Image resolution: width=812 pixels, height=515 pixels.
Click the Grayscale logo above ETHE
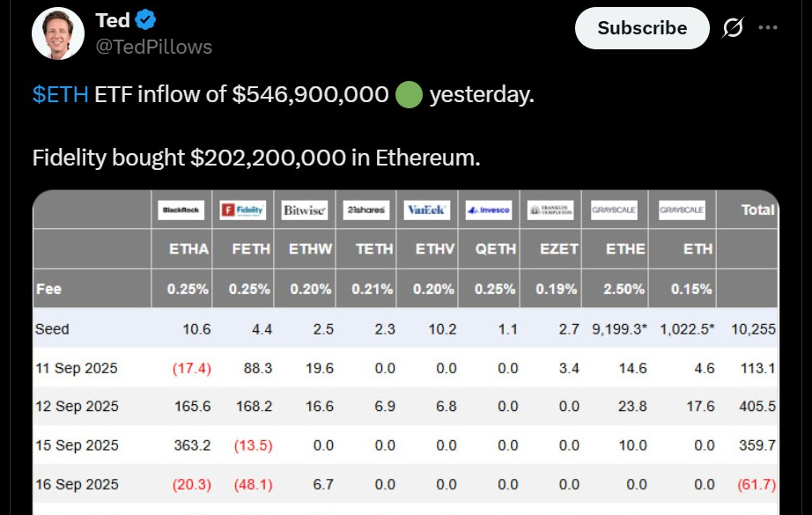coord(614,210)
